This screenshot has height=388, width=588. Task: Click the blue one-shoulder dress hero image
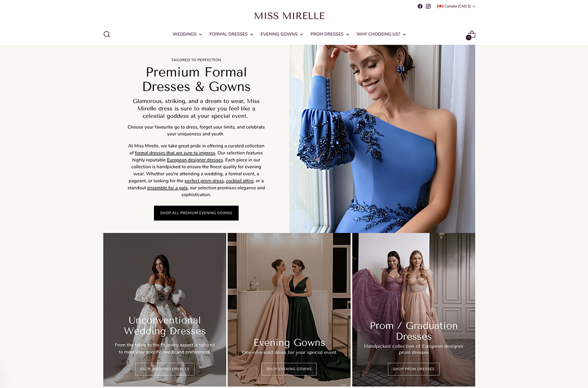coord(382,139)
